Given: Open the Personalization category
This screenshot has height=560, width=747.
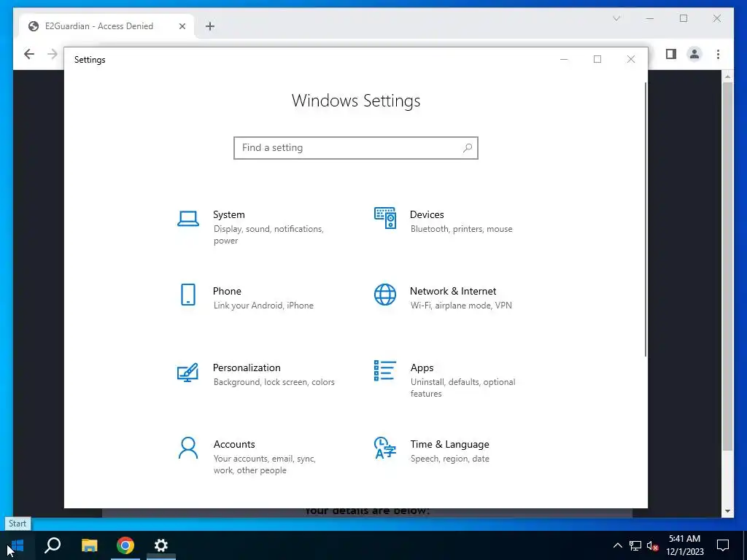Looking at the screenshot, I should (258, 374).
